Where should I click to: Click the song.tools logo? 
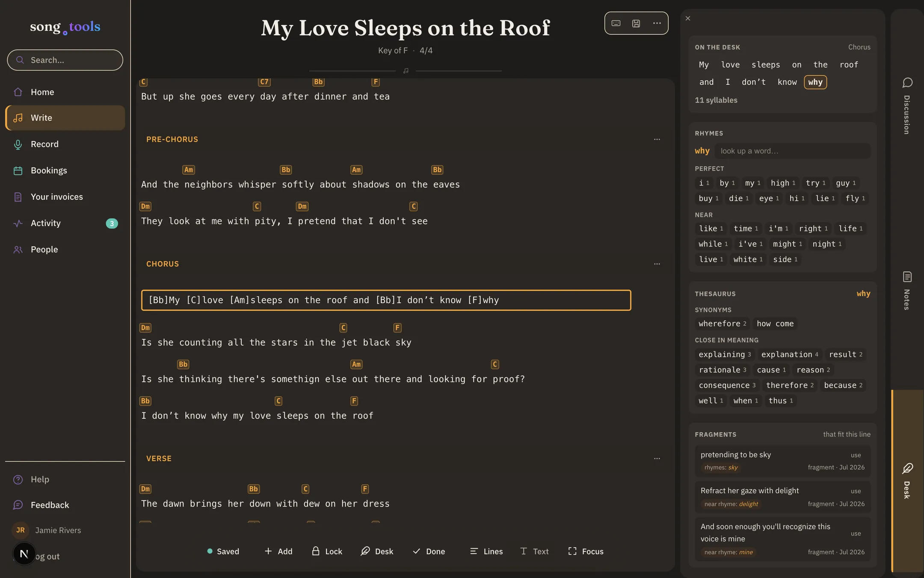pos(65,27)
